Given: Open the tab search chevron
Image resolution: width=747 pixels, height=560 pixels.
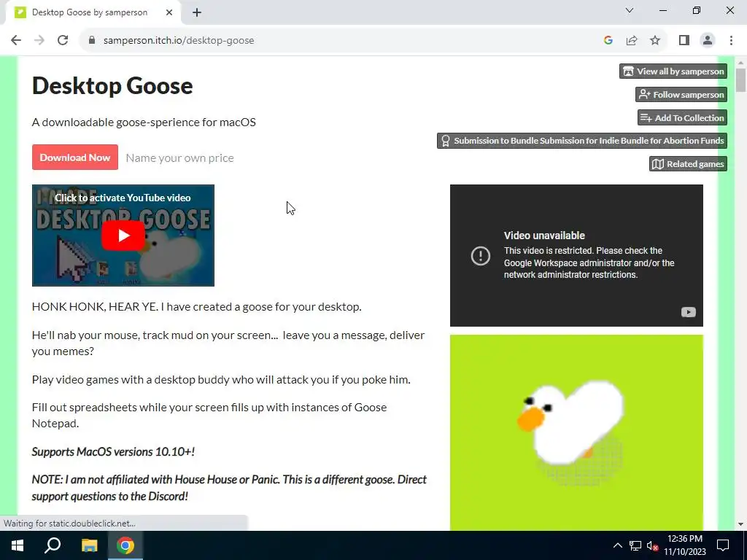Looking at the screenshot, I should [x=630, y=10].
